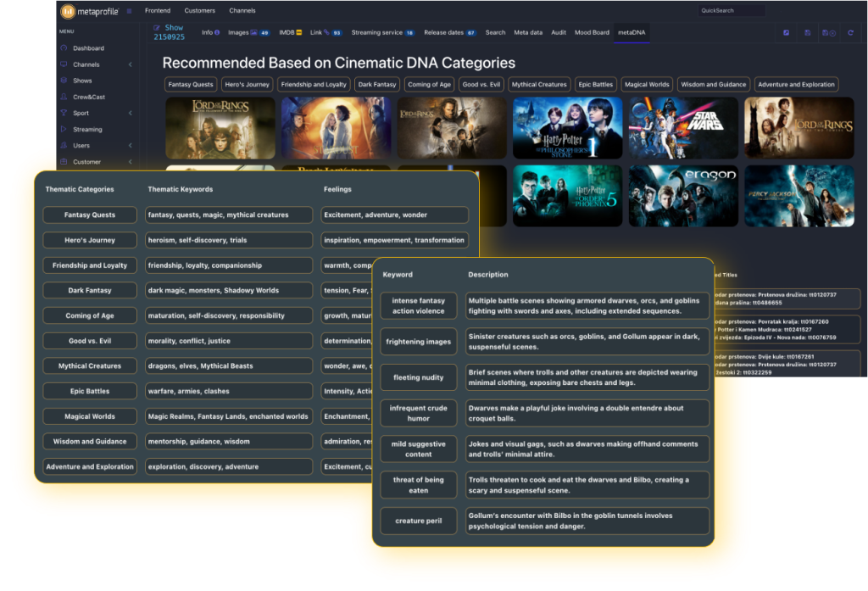Open the Channels top menu

pyautogui.click(x=242, y=10)
